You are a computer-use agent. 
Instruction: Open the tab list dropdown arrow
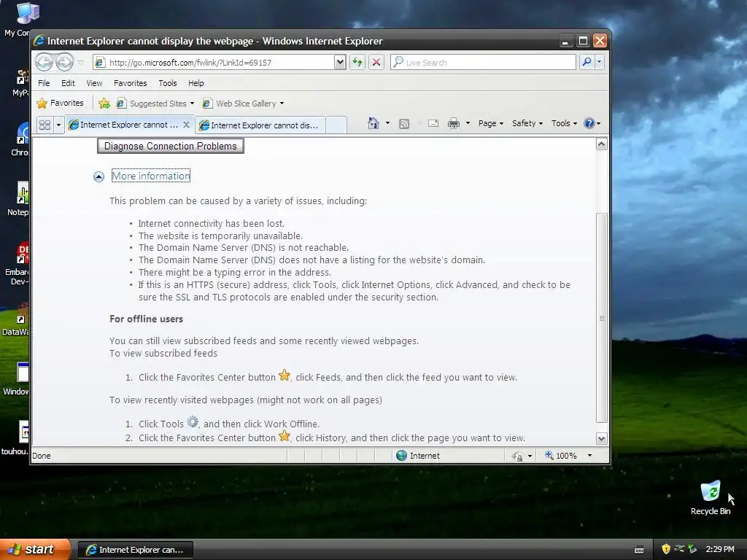pyautogui.click(x=58, y=125)
